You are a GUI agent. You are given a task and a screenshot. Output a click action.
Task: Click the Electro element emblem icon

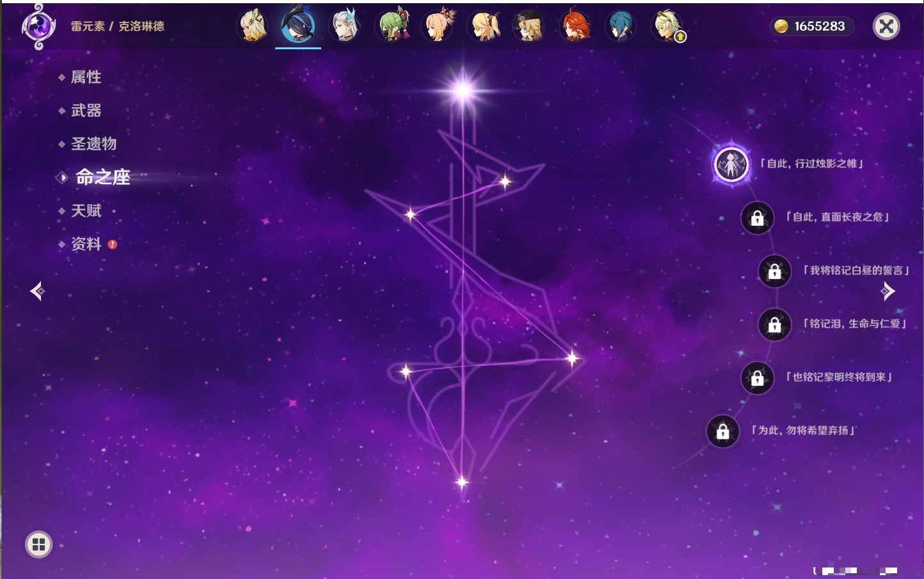(x=38, y=26)
